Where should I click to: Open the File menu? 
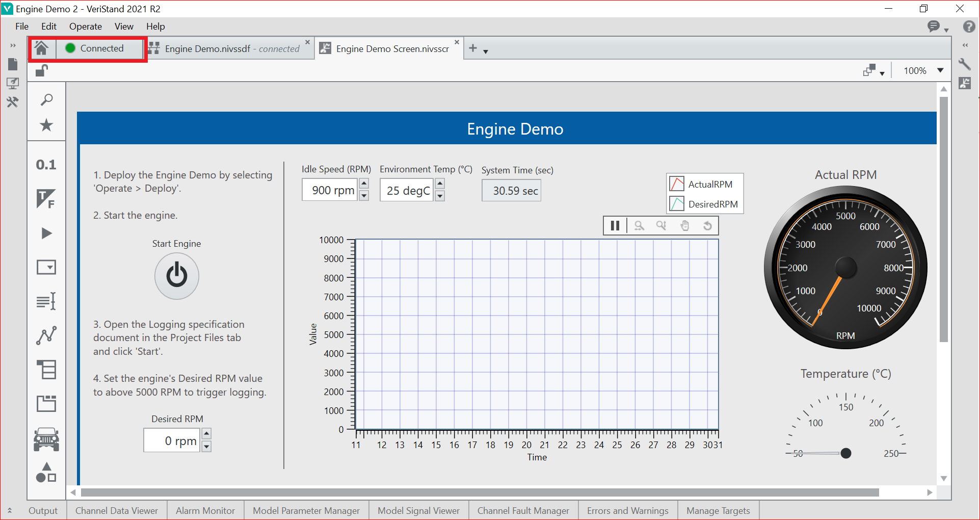[22, 27]
